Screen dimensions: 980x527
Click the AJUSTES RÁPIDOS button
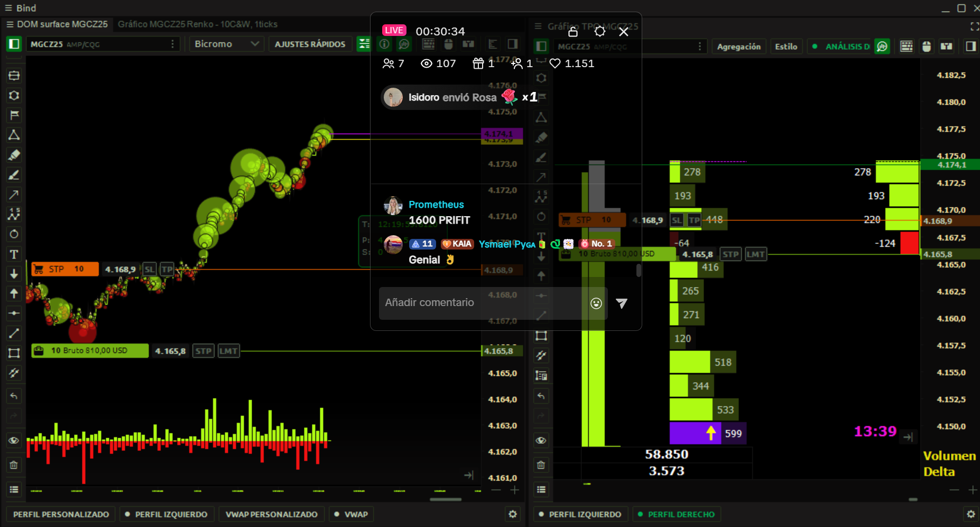(310, 44)
